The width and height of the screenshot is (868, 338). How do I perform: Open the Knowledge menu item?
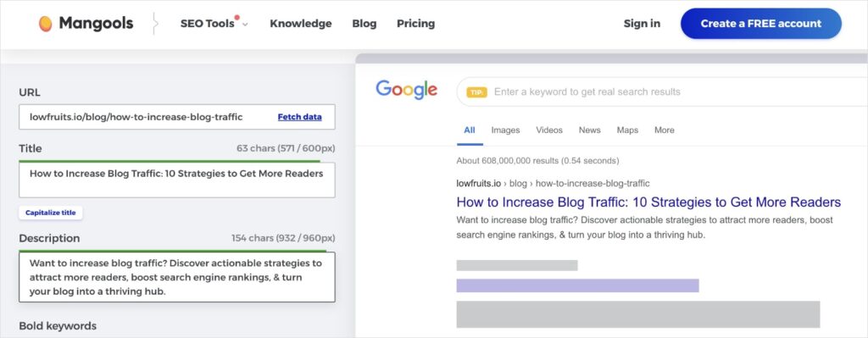301,24
